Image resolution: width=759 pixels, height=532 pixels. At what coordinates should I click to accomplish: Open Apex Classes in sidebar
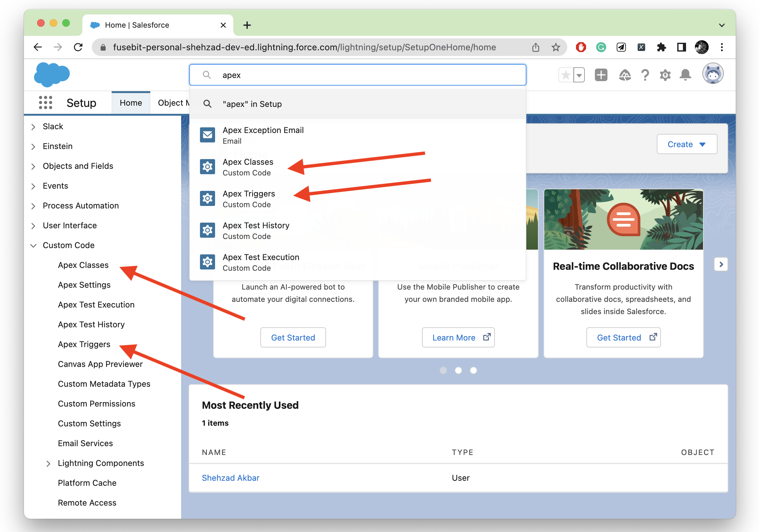[83, 265]
